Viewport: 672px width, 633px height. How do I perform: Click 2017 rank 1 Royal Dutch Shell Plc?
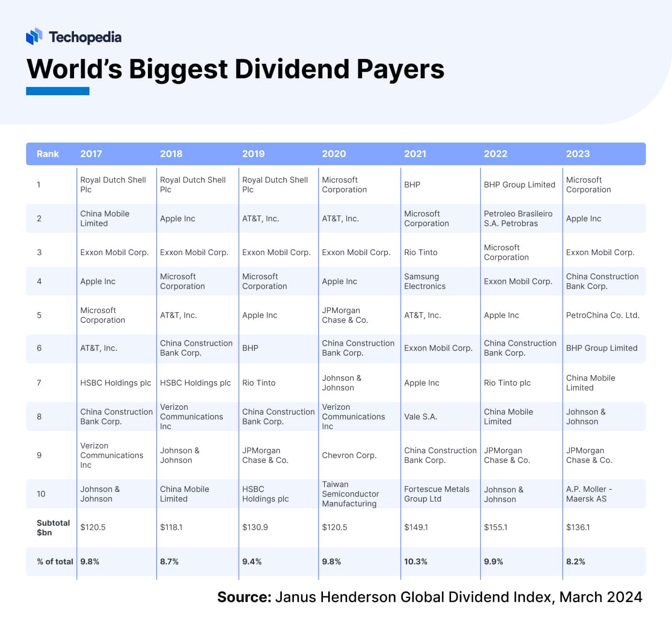click(113, 185)
